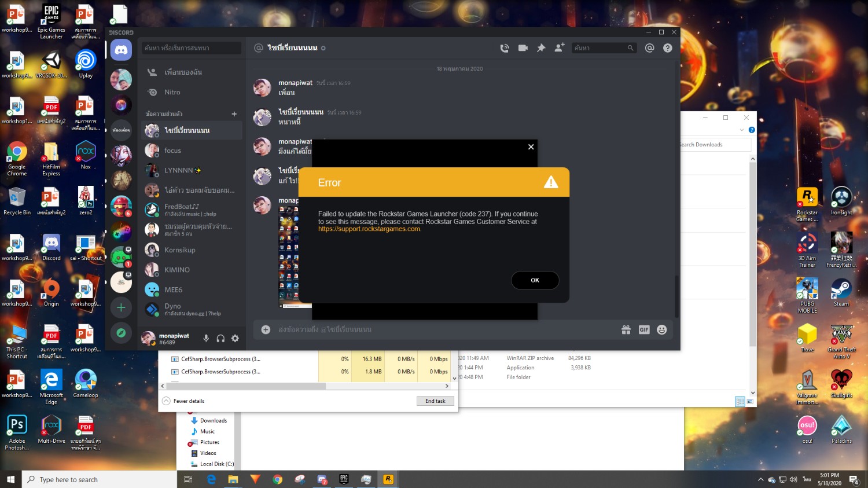
Task: Select the Adobe Photoshop desktop icon
Action: 17,432
